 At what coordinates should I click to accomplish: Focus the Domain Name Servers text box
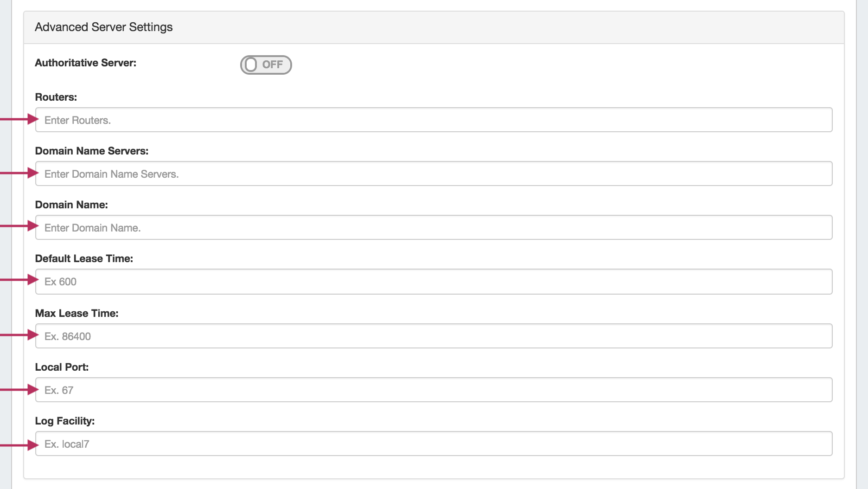click(x=434, y=174)
